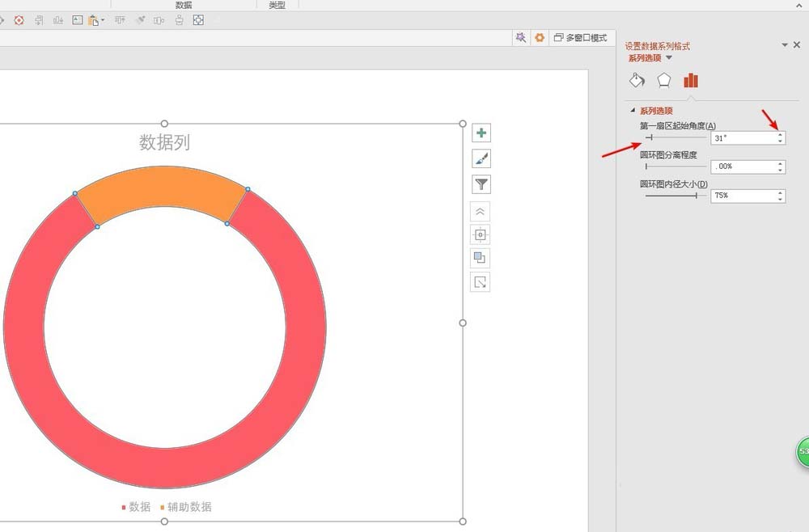Open Effects pentagon tab in format pane

664,80
